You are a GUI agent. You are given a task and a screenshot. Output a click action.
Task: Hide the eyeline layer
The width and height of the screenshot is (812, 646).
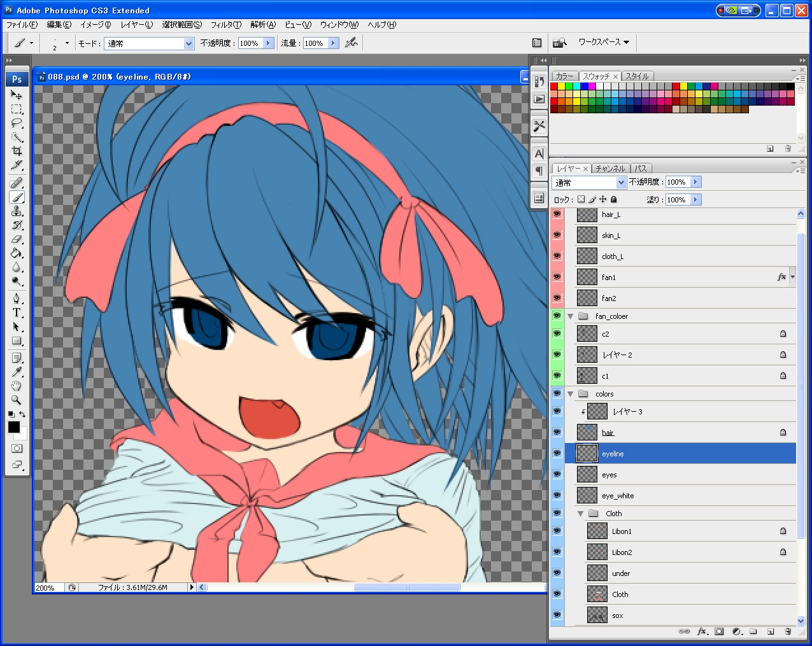[557, 453]
